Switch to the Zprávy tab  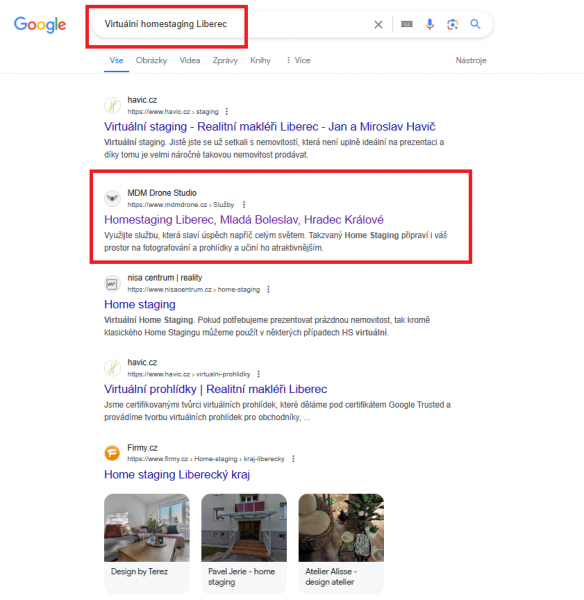(225, 60)
